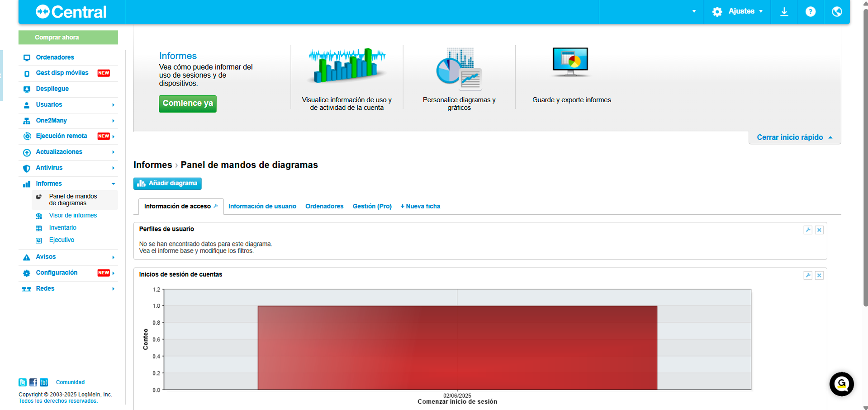This screenshot has height=410, width=868.
Task: Click the download icon in top bar
Action: point(784,11)
